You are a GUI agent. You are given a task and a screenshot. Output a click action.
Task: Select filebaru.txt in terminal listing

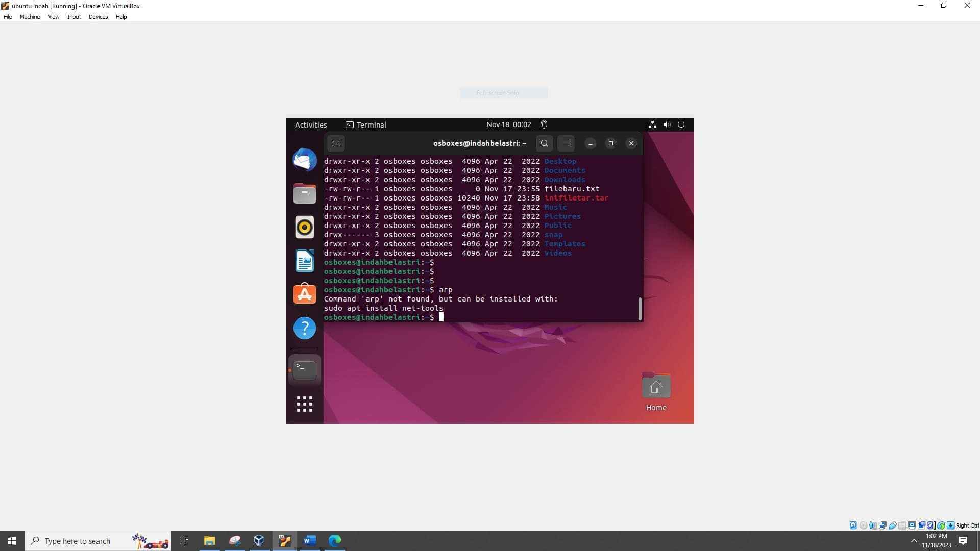click(572, 189)
